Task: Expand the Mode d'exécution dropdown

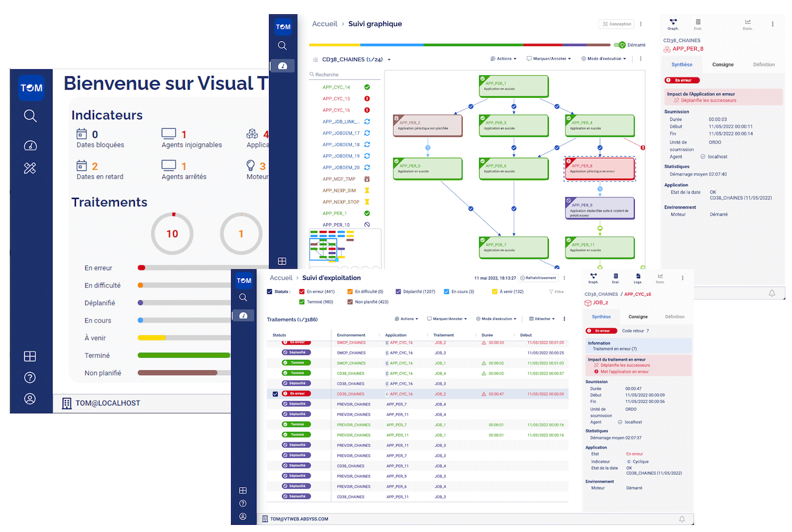Action: coord(497,318)
